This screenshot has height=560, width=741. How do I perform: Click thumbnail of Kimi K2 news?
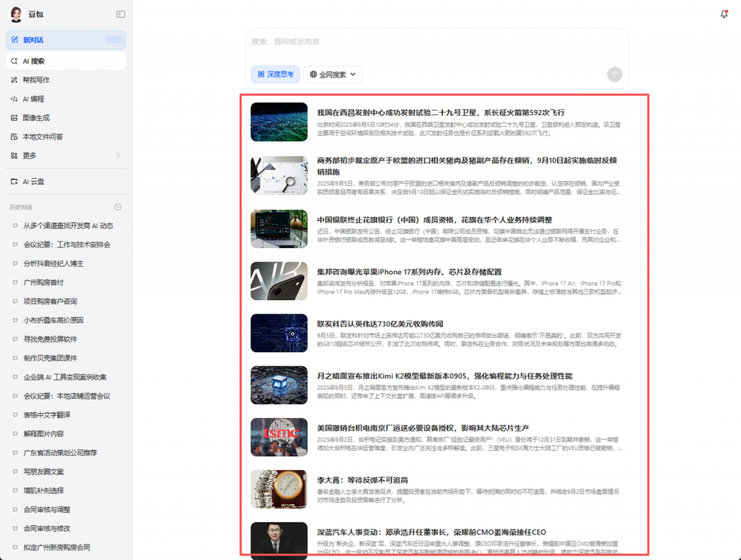pyautogui.click(x=279, y=385)
